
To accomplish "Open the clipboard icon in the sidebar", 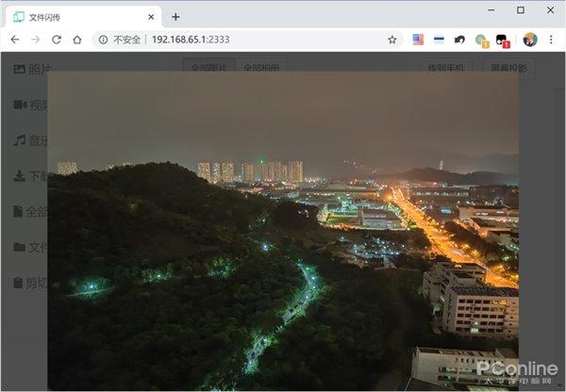I will [18, 283].
